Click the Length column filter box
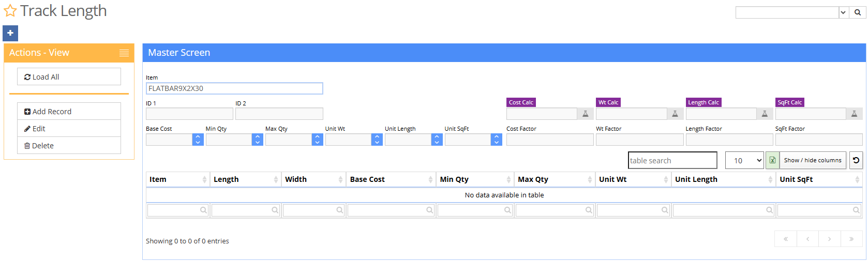Screen dimensions: 868x262 click(246, 210)
